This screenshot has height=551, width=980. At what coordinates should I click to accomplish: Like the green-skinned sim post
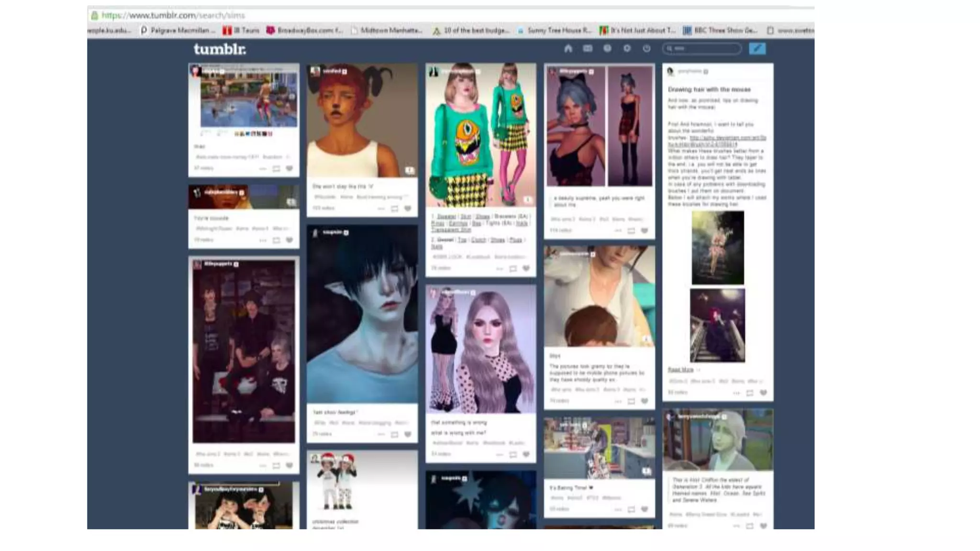[x=763, y=526]
